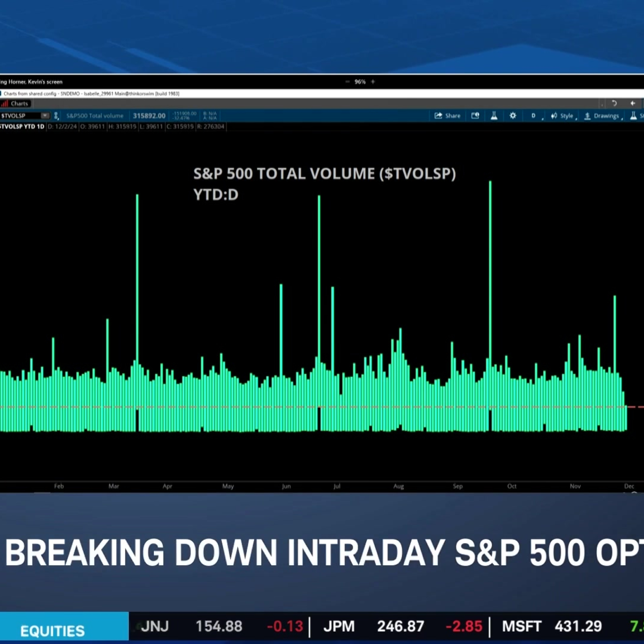
Task: Click the Nov label on the time axis
Action: point(575,486)
